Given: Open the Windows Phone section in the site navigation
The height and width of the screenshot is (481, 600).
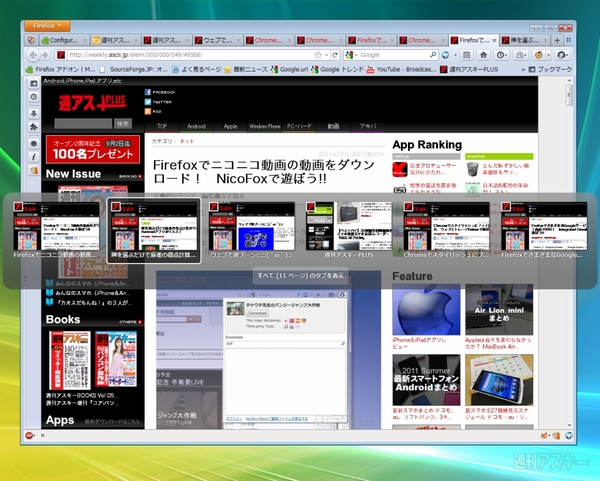Looking at the screenshot, I should click(264, 126).
